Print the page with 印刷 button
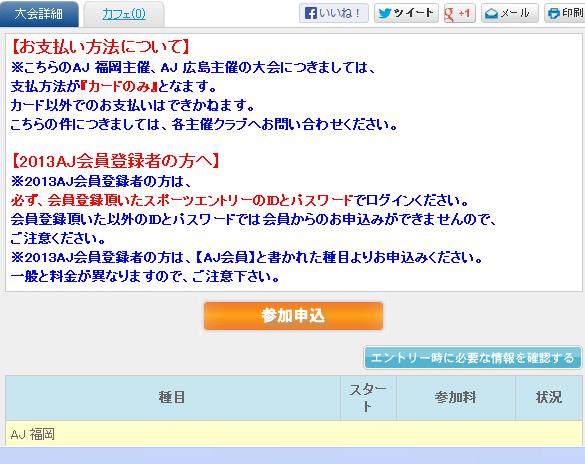This screenshot has width=585, height=464. pyautogui.click(x=564, y=13)
